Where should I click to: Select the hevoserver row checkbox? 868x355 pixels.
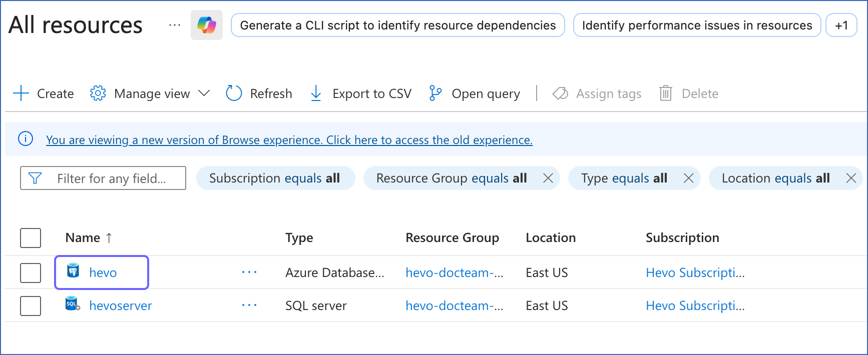pyautogui.click(x=31, y=305)
